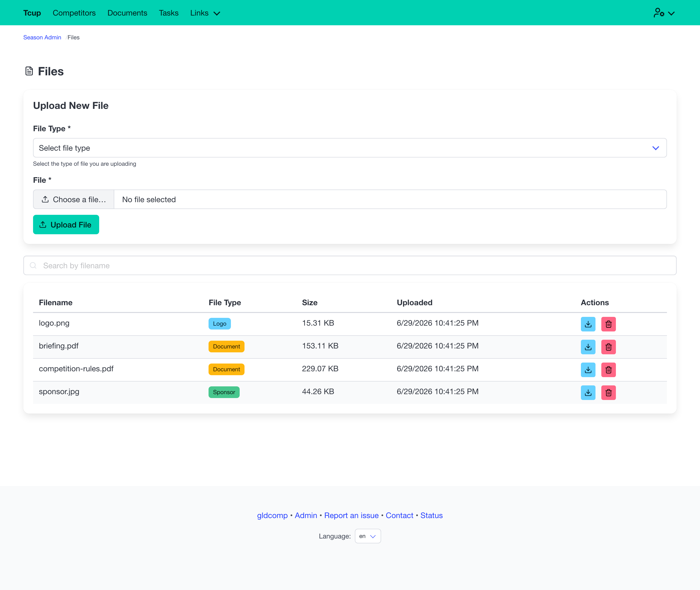The width and height of the screenshot is (700, 590).
Task: Click the No file selected field
Action: [x=390, y=199]
